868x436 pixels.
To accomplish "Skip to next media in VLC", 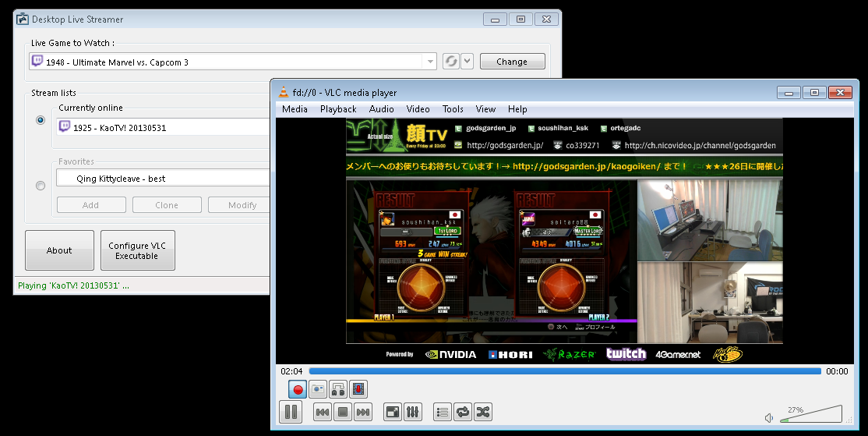I will (x=363, y=412).
